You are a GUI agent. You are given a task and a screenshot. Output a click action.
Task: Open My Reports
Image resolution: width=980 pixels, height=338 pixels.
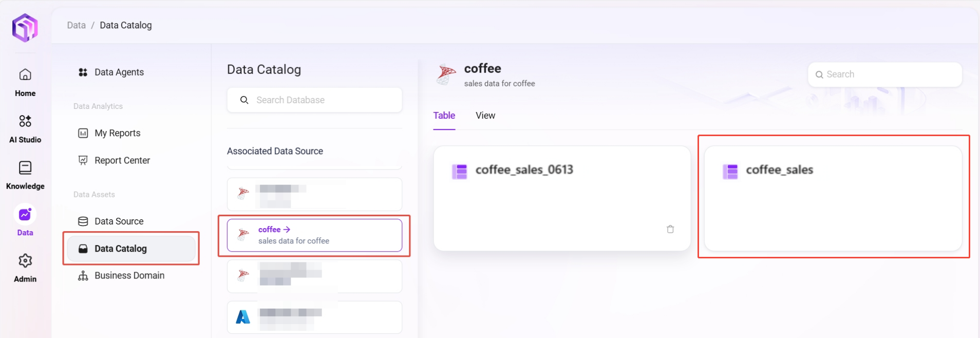click(x=117, y=133)
